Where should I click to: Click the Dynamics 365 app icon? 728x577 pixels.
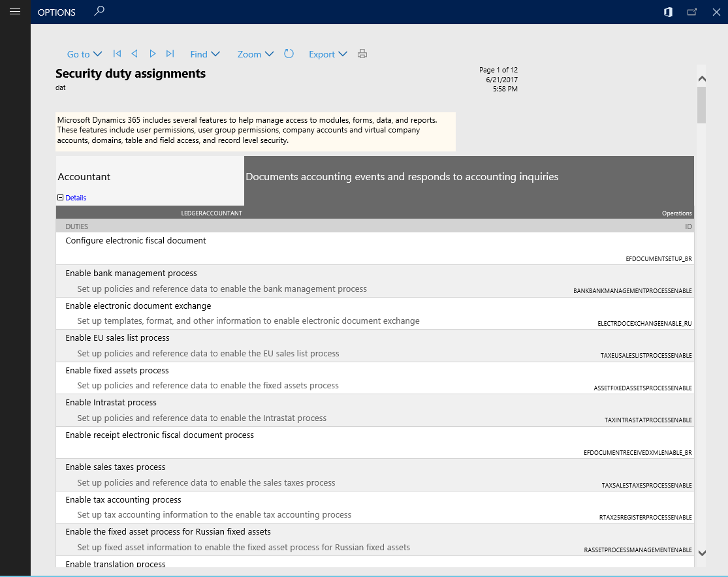click(x=667, y=12)
